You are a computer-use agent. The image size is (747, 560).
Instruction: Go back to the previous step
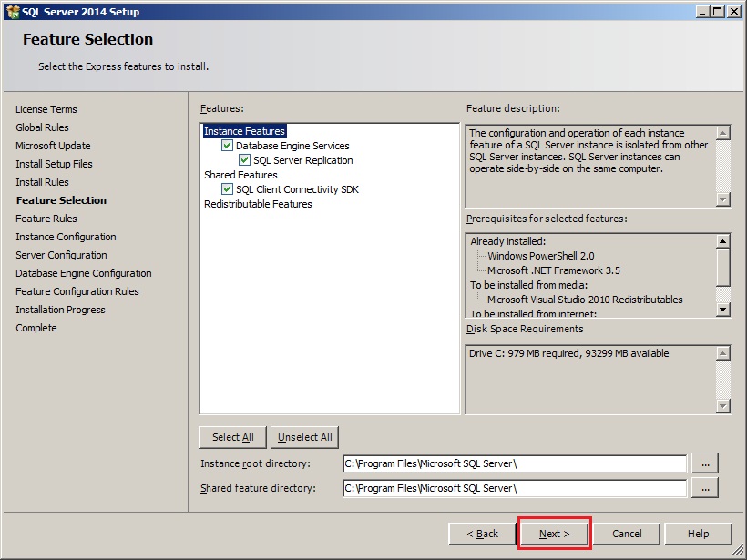482,534
